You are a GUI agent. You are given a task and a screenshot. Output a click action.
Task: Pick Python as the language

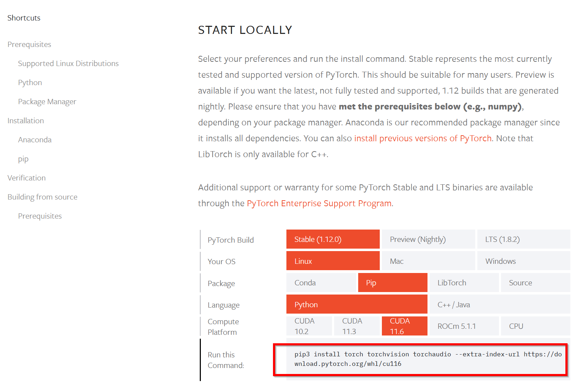pos(357,304)
